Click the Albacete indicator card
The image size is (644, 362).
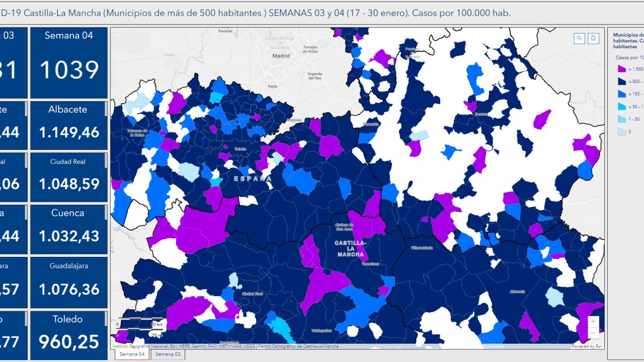click(x=68, y=125)
